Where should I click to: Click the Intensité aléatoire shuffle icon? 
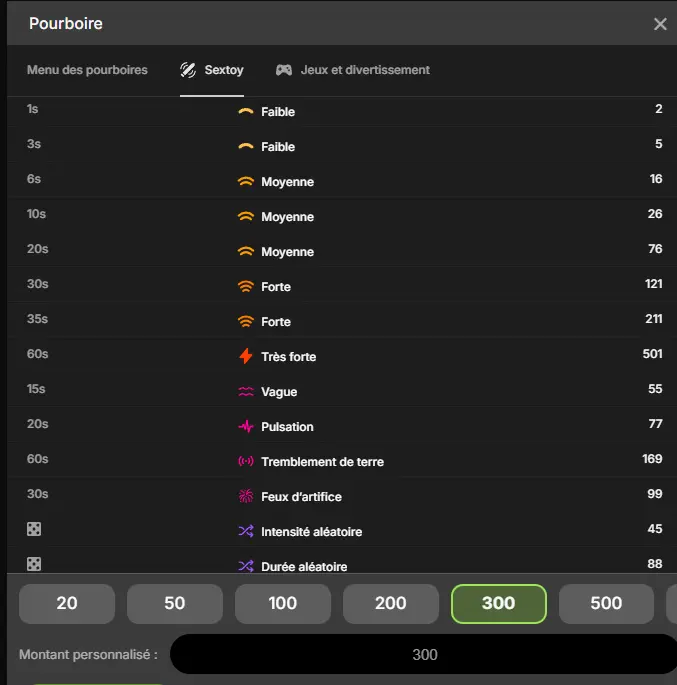(x=246, y=531)
